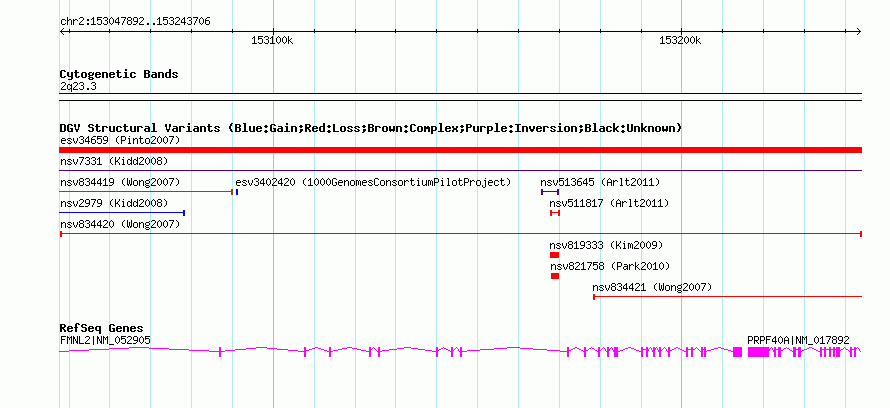
Task: Click the esv34659 (Pinto2007) thick red bar
Action: [x=460, y=150]
